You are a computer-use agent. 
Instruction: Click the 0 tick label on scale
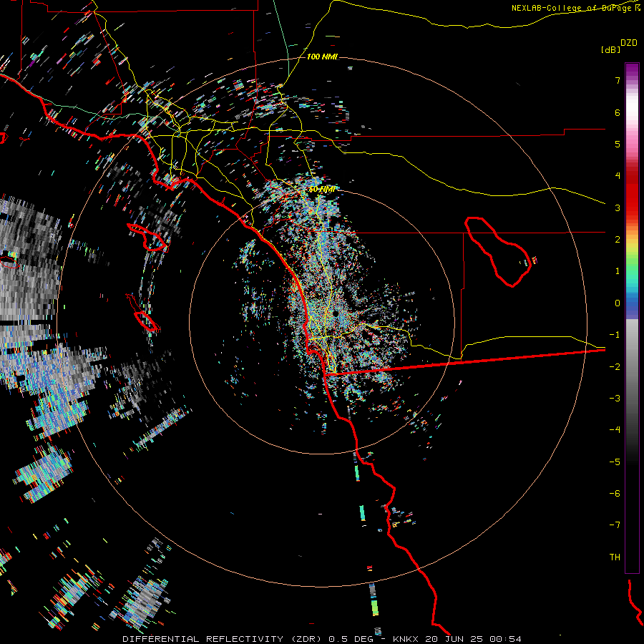coord(618,303)
